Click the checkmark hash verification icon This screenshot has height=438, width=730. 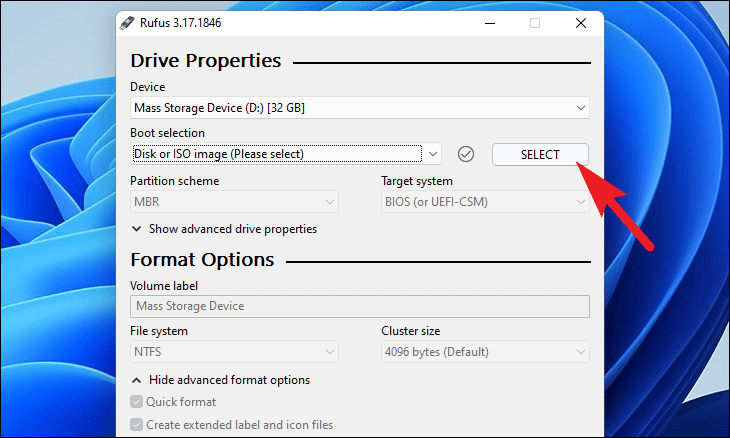[466, 154]
